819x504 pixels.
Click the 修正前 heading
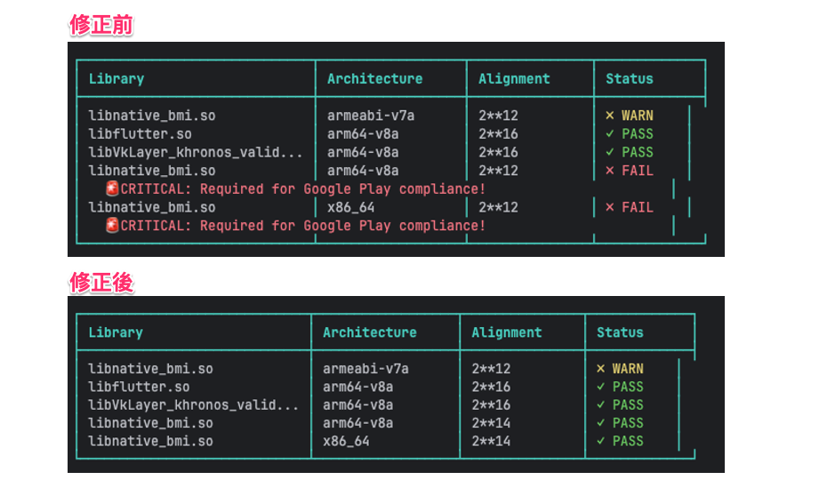[101, 25]
